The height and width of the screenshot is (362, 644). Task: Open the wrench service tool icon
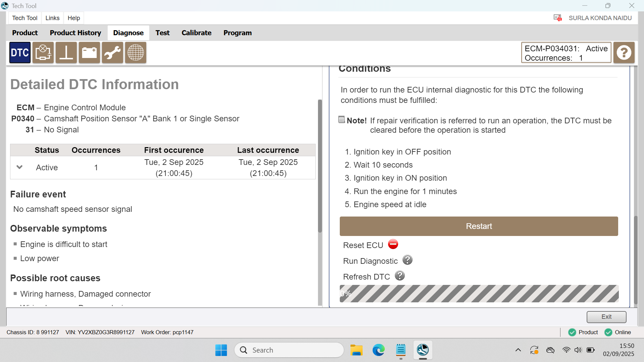click(x=112, y=53)
